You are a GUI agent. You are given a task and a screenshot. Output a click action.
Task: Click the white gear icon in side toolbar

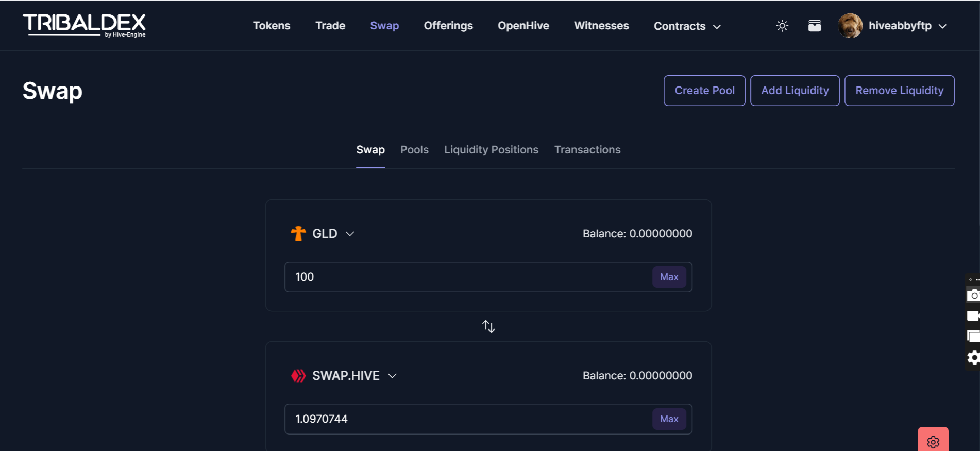(x=973, y=358)
